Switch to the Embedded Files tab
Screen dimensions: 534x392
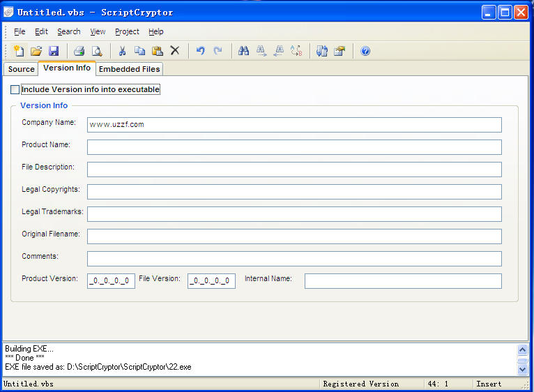point(129,69)
